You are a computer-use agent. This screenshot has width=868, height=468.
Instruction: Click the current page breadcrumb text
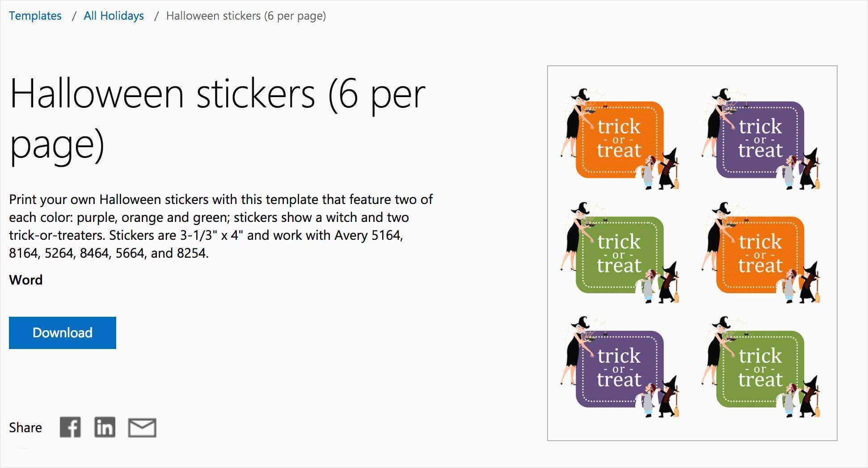click(246, 16)
